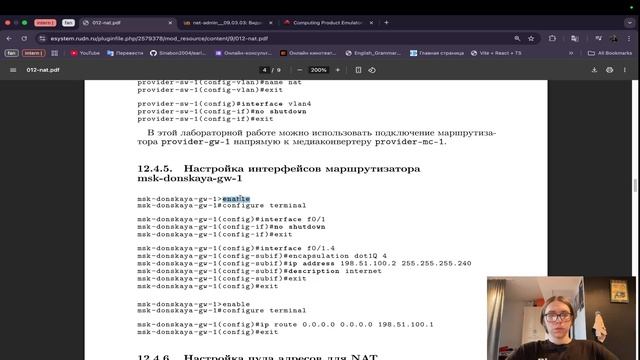Viewport: 640px width, 360px height.
Task: Click the line ip address 198.51.100.2 255.255.255.240
Action: pyautogui.click(x=304, y=263)
